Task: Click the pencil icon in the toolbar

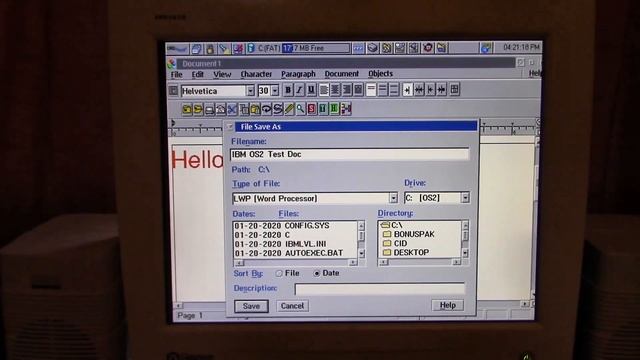Action: point(289,109)
